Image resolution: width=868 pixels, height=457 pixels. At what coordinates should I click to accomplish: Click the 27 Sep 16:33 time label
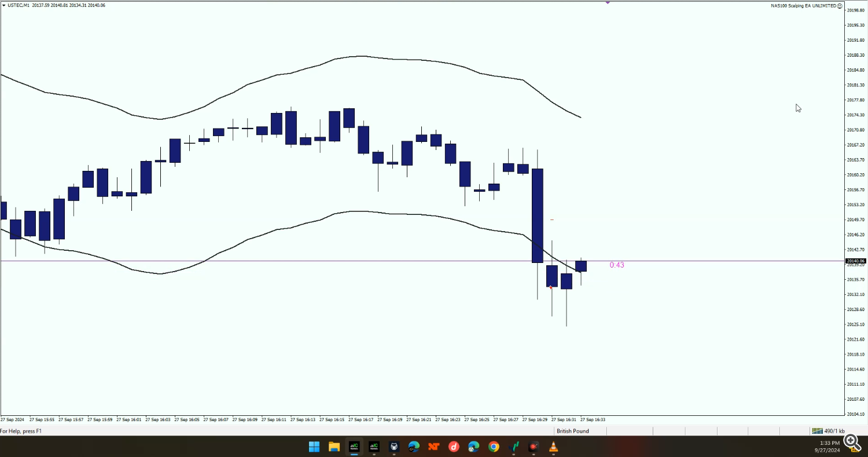(593, 419)
